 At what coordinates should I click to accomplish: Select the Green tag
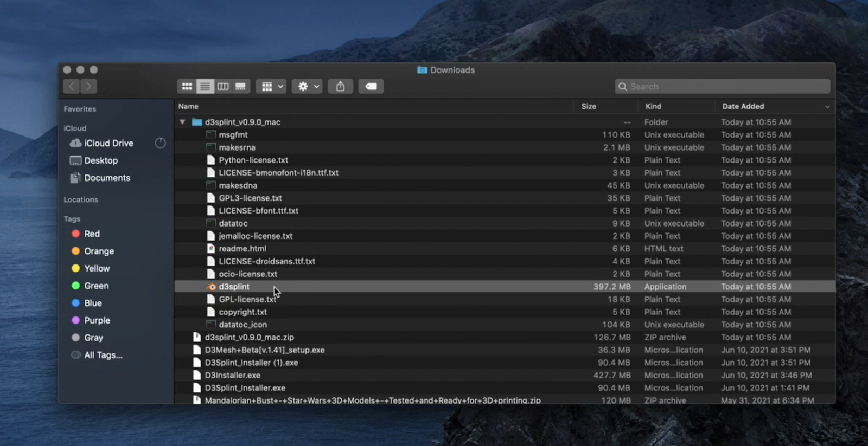coord(96,286)
